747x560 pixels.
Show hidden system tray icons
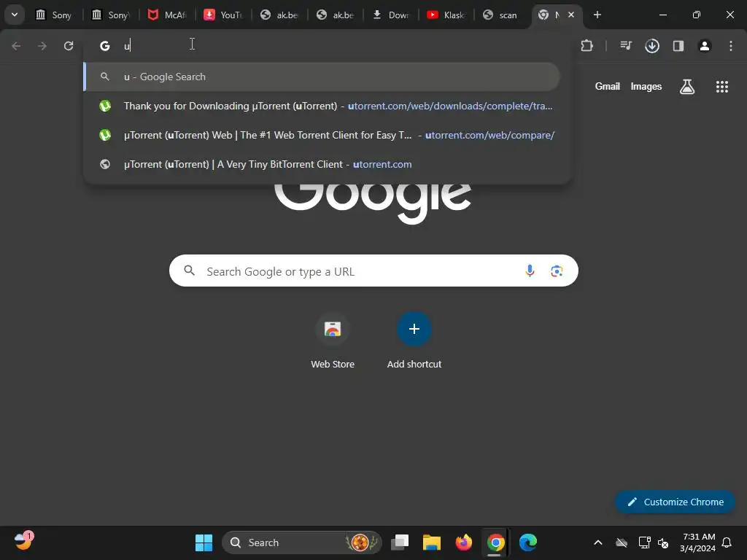click(x=598, y=542)
